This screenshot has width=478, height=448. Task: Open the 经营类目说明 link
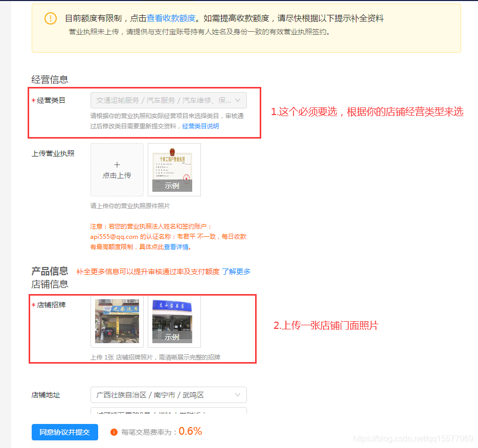pyautogui.click(x=200, y=126)
